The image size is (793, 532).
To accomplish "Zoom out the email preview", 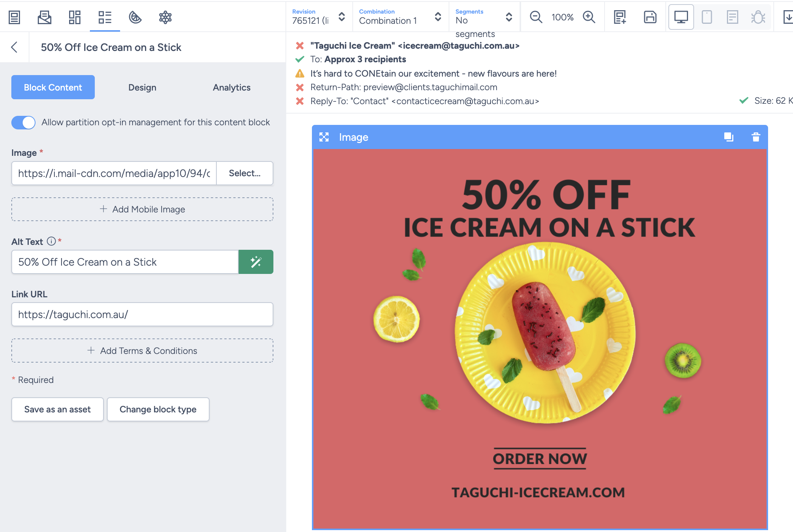I will click(x=536, y=17).
